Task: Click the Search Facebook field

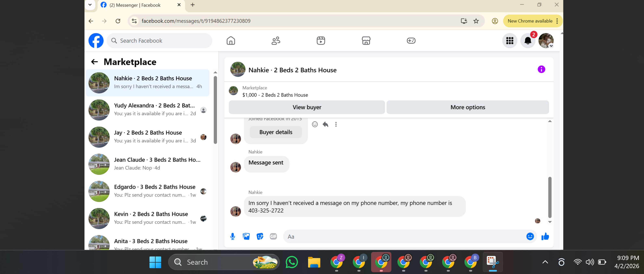Action: pyautogui.click(x=159, y=41)
